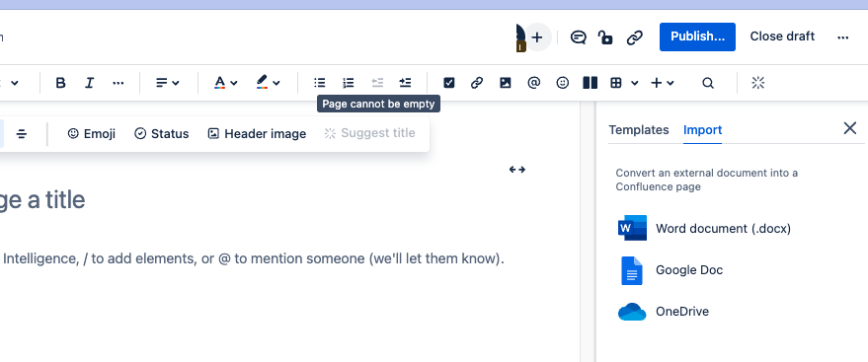868x362 pixels.
Task: Open page restrictions lock icon
Action: click(605, 37)
